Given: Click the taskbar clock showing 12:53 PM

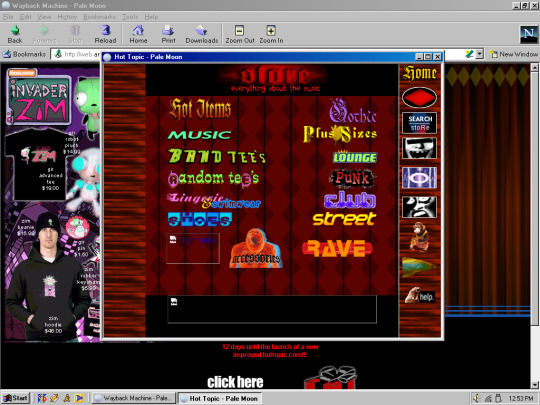Looking at the screenshot, I should coord(521,398).
